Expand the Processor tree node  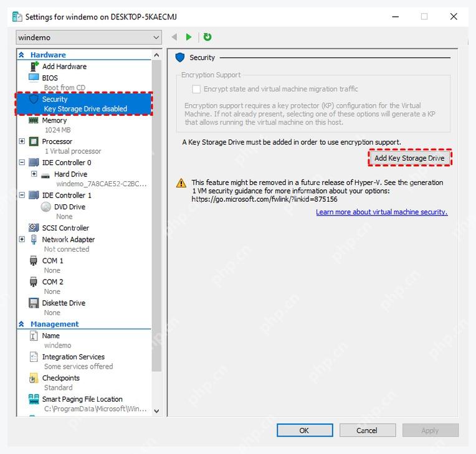tap(22, 141)
